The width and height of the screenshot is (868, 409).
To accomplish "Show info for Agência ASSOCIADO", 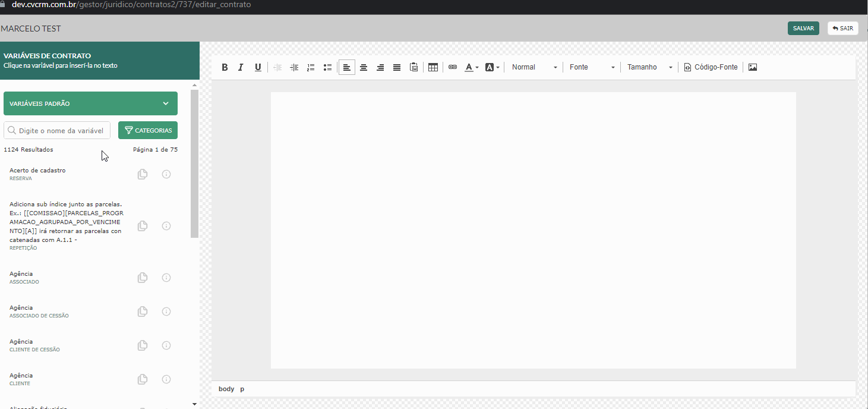I will click(166, 278).
